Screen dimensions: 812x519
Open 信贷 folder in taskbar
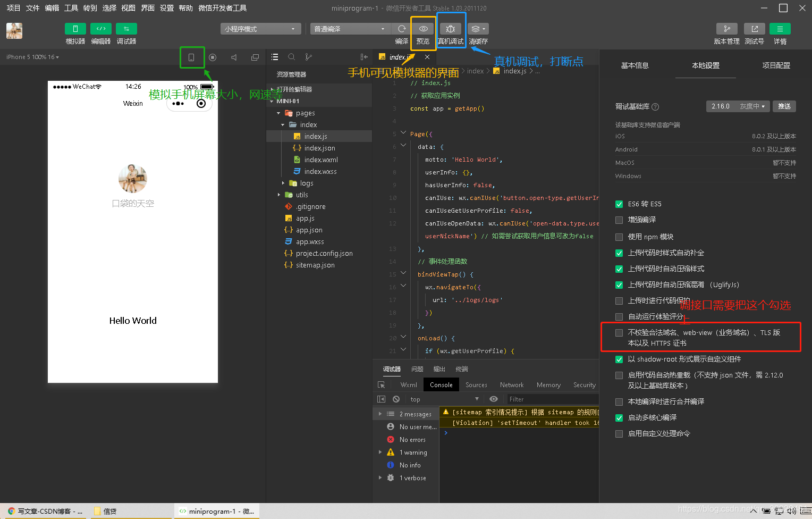click(x=130, y=511)
